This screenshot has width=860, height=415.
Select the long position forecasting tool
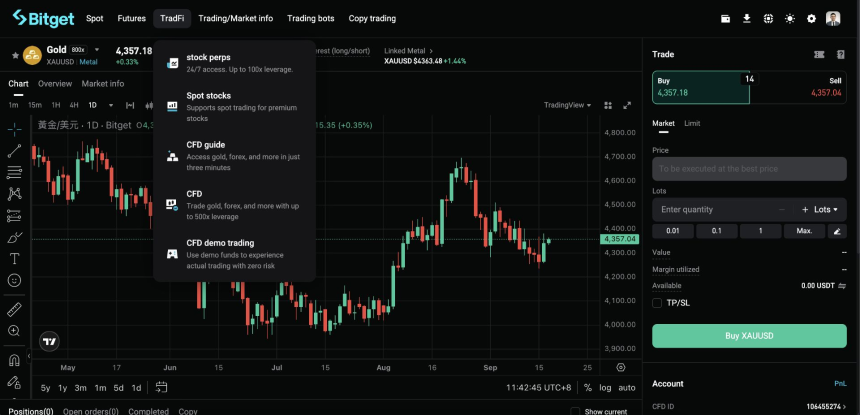coord(14,215)
